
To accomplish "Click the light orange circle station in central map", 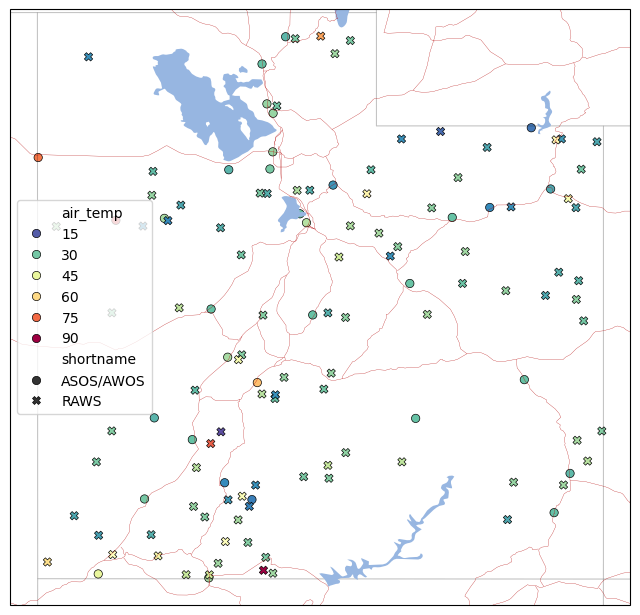I will [257, 382].
